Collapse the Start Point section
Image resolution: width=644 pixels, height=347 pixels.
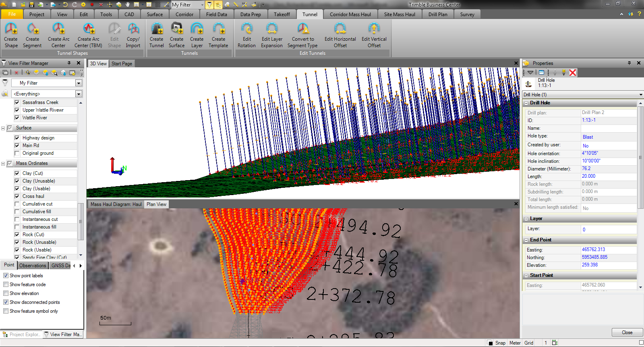coord(526,276)
